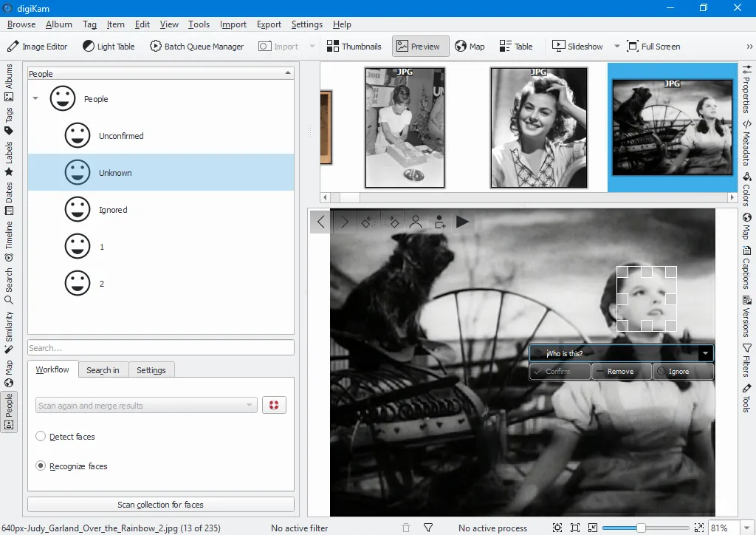Play slideshow from preview toolbar

click(462, 222)
